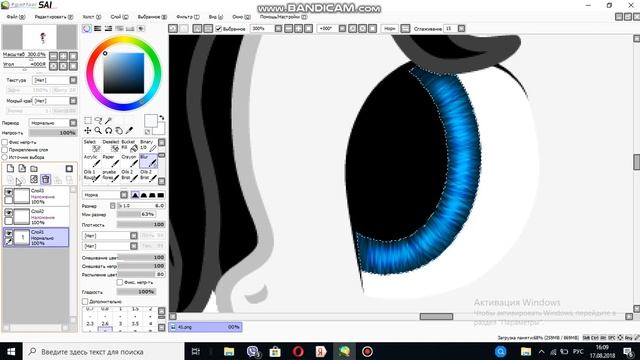Create a new linework layer
Viewport: 640px width, 360px height.
22,168
